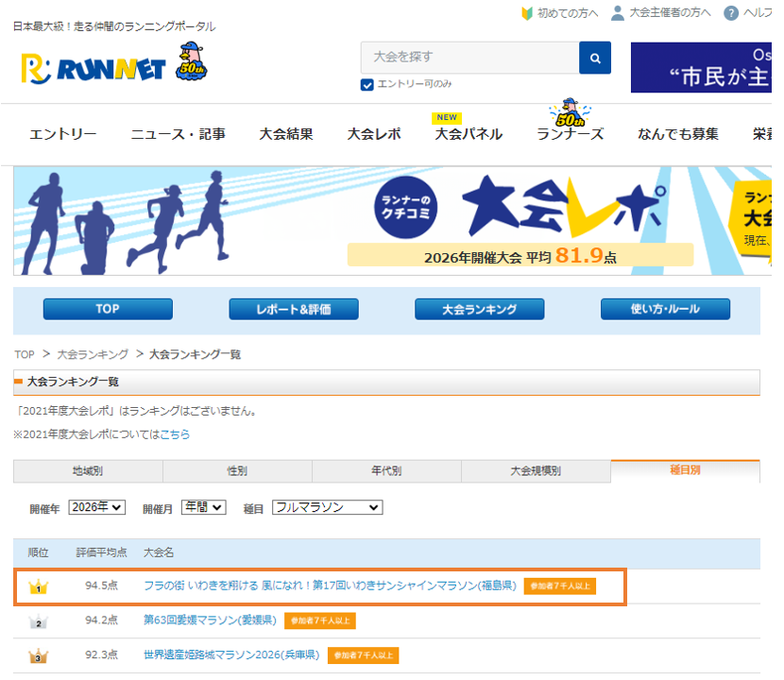
Task: Click the leaf icon beside 初めての方へ
Action: [x=525, y=12]
